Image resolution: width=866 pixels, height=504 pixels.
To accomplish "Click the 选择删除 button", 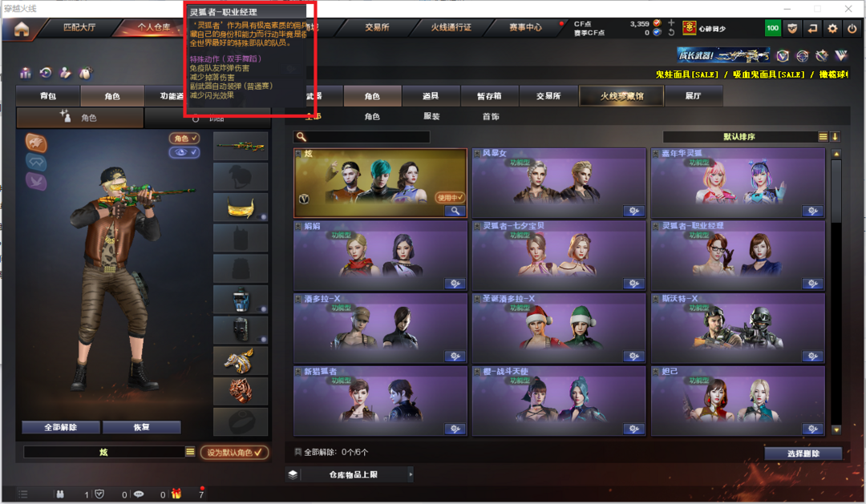I will click(803, 454).
